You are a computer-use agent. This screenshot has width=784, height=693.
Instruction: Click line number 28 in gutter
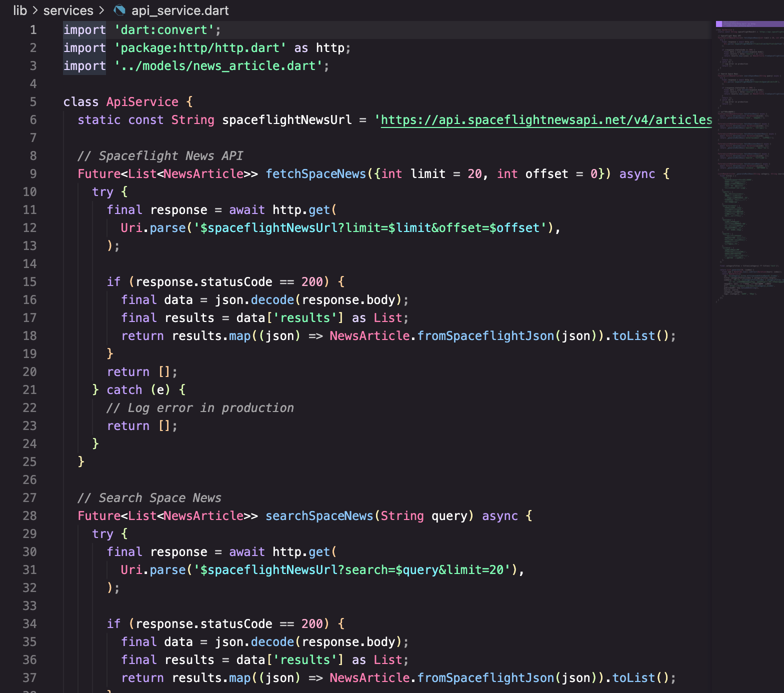(29, 516)
